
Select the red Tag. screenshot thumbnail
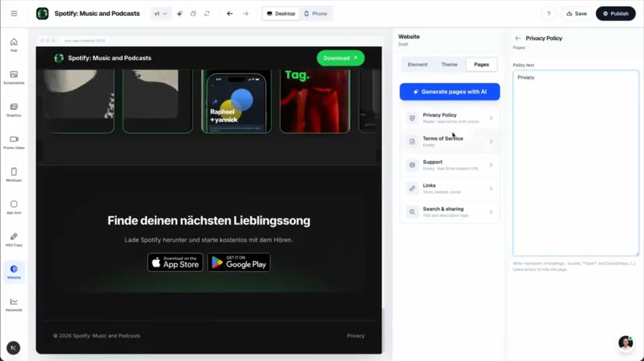pyautogui.click(x=315, y=102)
